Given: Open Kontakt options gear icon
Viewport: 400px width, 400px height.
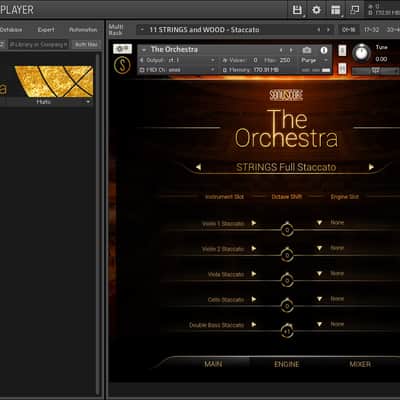Looking at the screenshot, I should [x=316, y=10].
